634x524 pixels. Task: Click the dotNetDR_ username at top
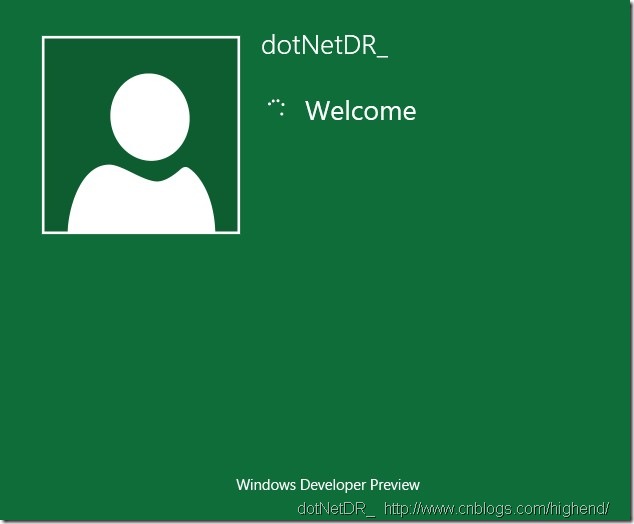pyautogui.click(x=325, y=45)
